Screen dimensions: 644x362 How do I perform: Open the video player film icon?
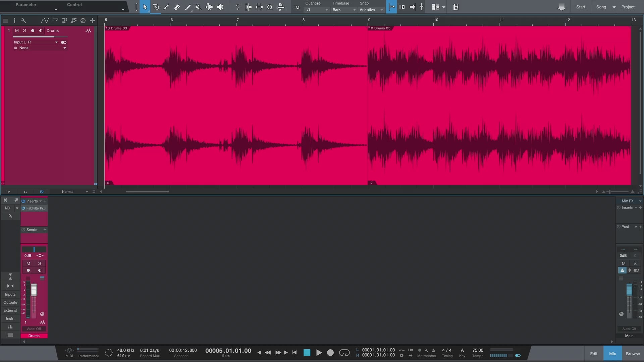[x=455, y=7]
